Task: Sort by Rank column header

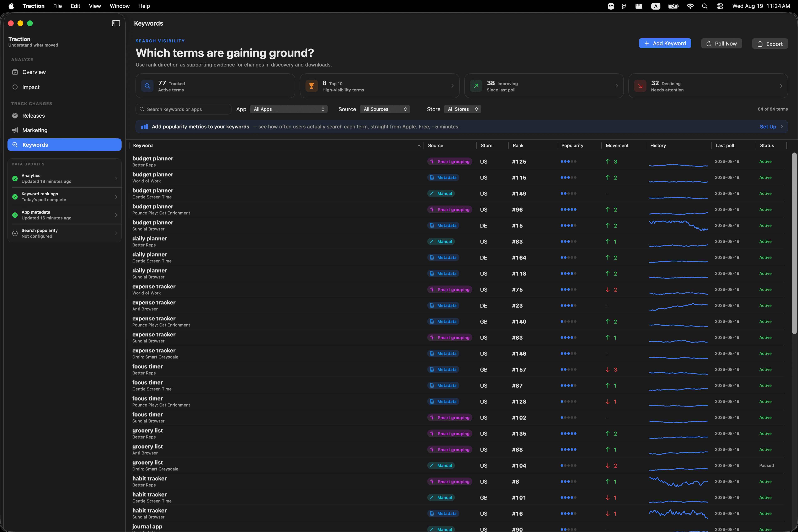Action: click(x=532, y=145)
